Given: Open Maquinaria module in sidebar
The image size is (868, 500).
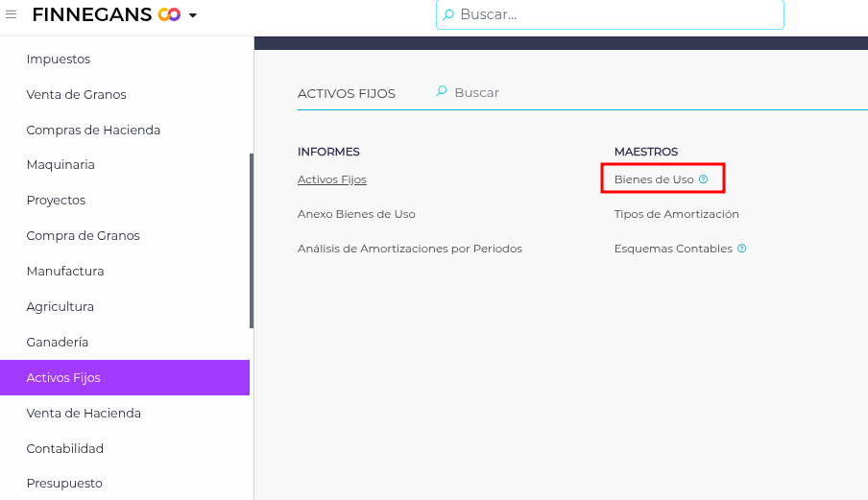Looking at the screenshot, I should [x=60, y=165].
